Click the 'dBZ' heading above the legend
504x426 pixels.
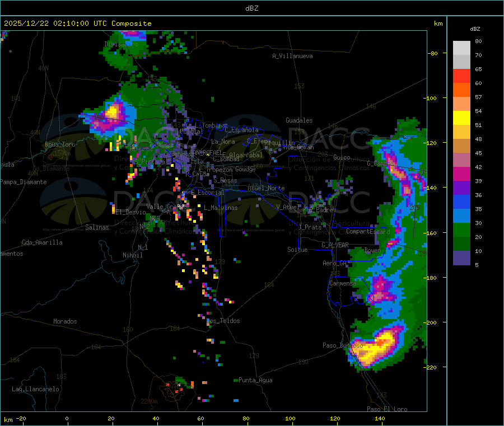[x=475, y=29]
